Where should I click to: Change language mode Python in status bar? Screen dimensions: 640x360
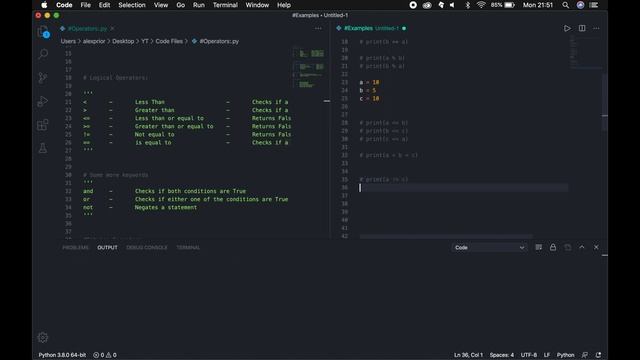coord(565,355)
